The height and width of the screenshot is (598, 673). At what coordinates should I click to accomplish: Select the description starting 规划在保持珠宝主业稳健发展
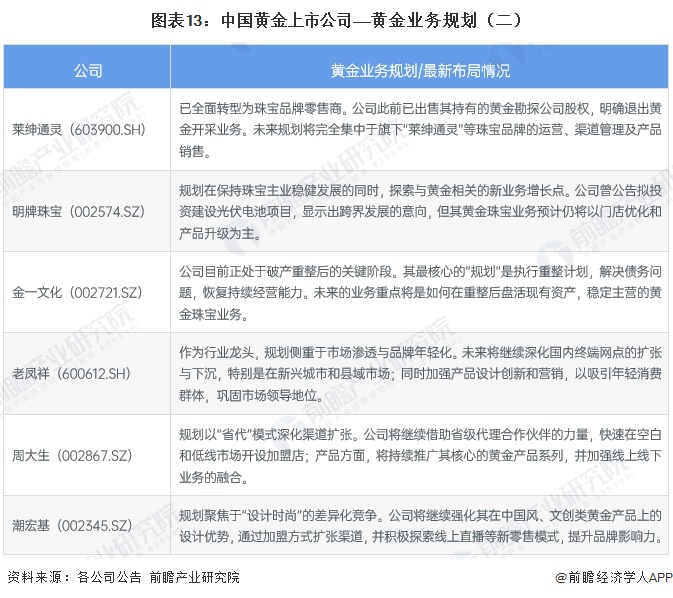pos(420,212)
